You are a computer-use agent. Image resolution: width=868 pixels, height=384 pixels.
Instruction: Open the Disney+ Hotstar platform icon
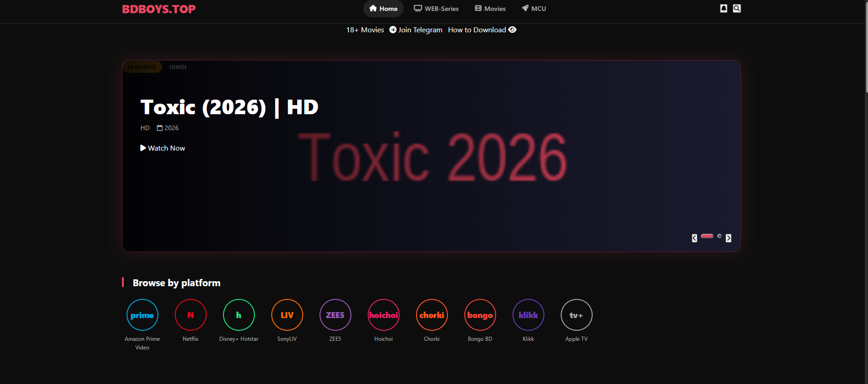pyautogui.click(x=239, y=315)
